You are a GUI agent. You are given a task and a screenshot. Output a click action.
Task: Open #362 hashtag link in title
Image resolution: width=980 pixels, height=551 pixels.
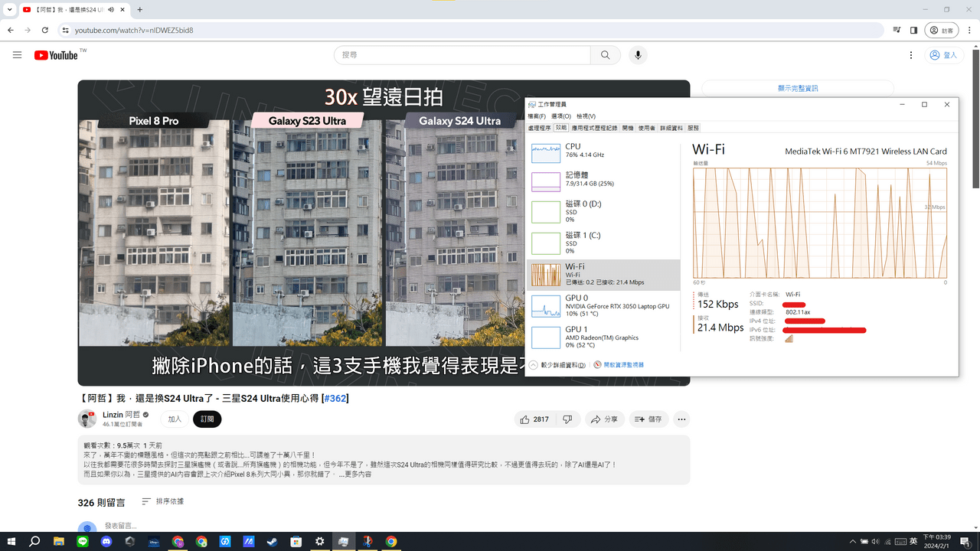(335, 399)
